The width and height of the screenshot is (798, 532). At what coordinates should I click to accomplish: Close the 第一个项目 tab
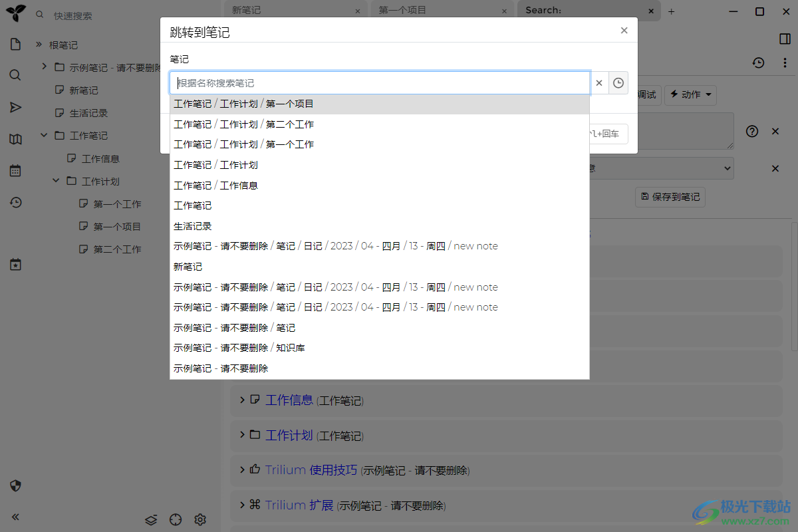pos(505,11)
